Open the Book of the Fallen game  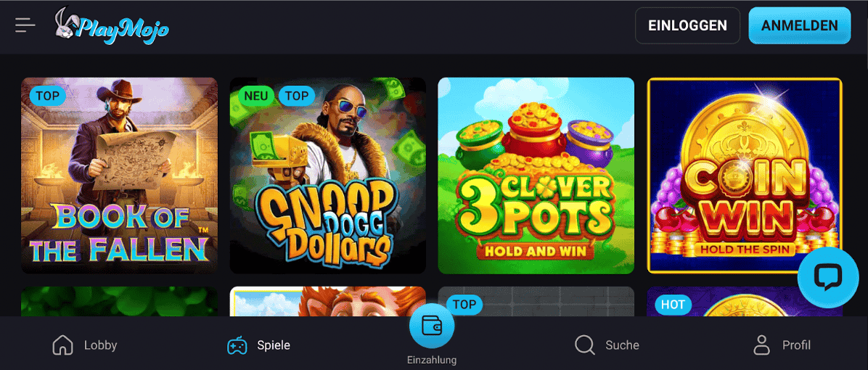[x=120, y=176]
